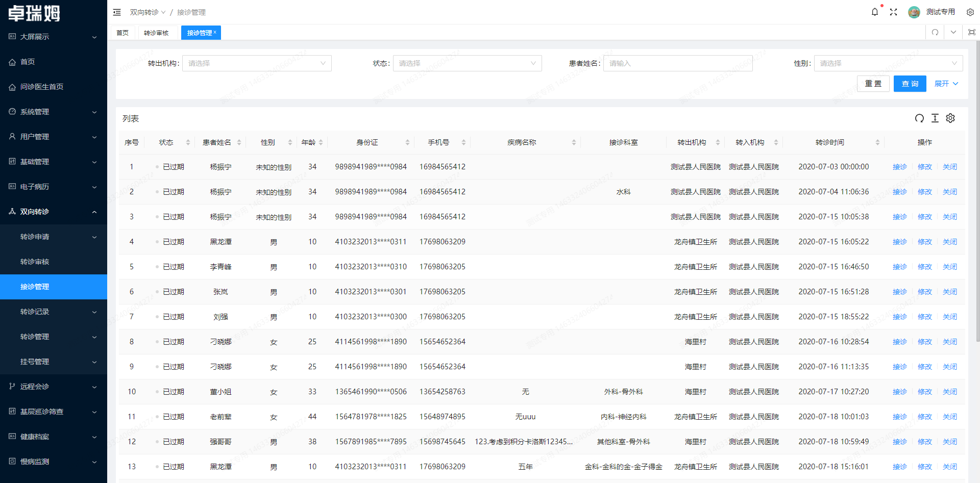Click the user avatar picture
The width and height of the screenshot is (980, 483).
[914, 12]
